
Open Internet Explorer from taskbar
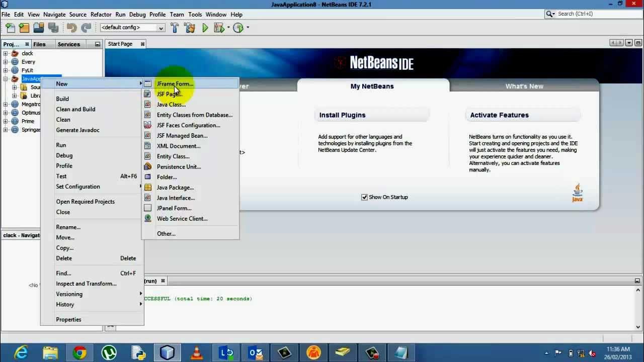(x=21, y=353)
